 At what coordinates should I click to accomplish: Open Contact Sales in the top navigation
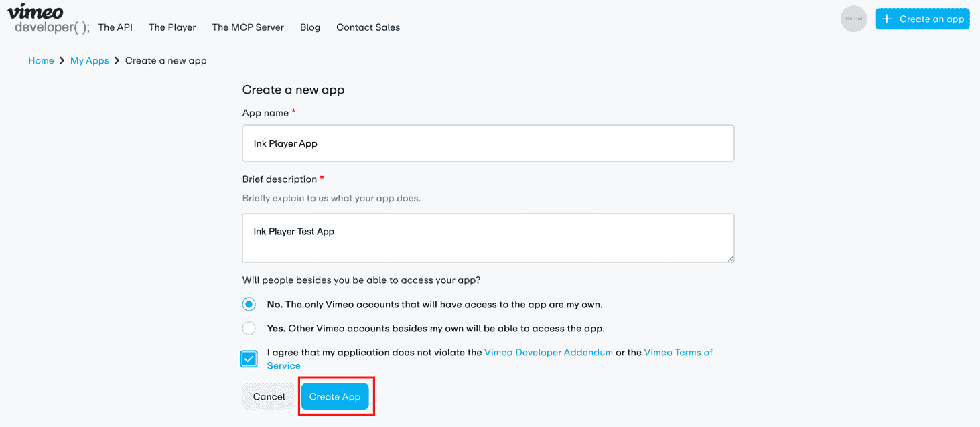[x=368, y=27]
